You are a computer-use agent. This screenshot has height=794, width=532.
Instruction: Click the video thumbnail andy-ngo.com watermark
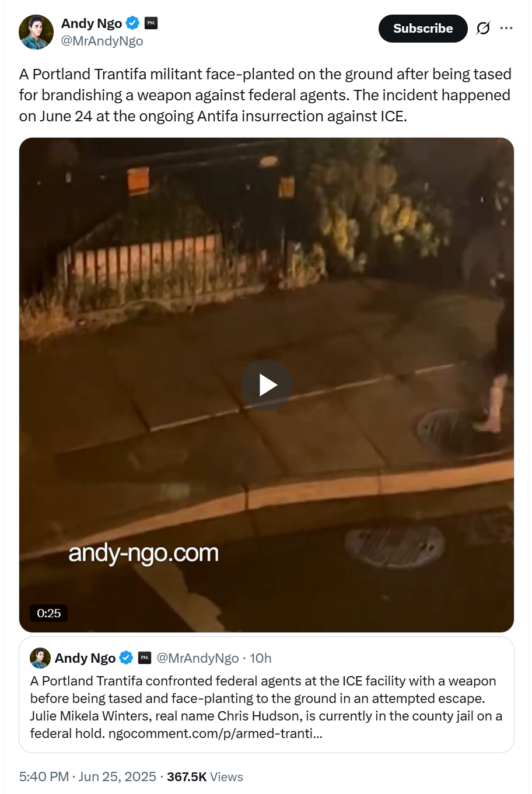143,552
